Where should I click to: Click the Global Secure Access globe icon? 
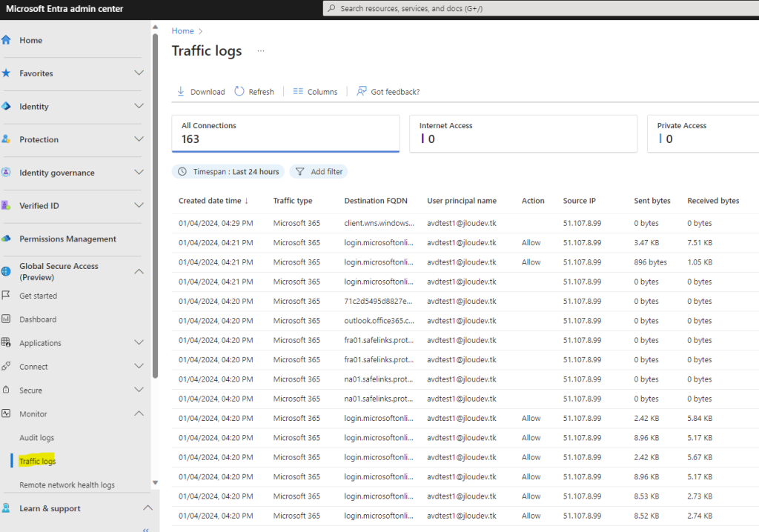[6, 272]
